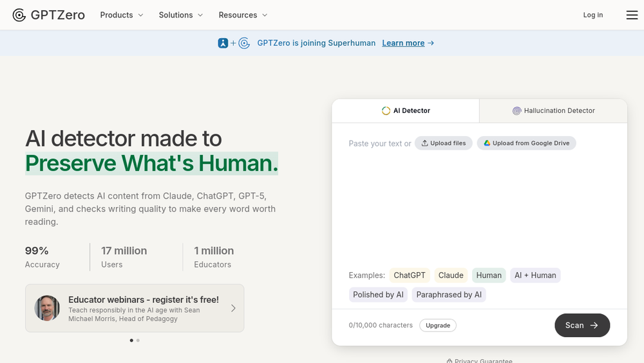Click Upload from Google Drive button

coord(527,143)
